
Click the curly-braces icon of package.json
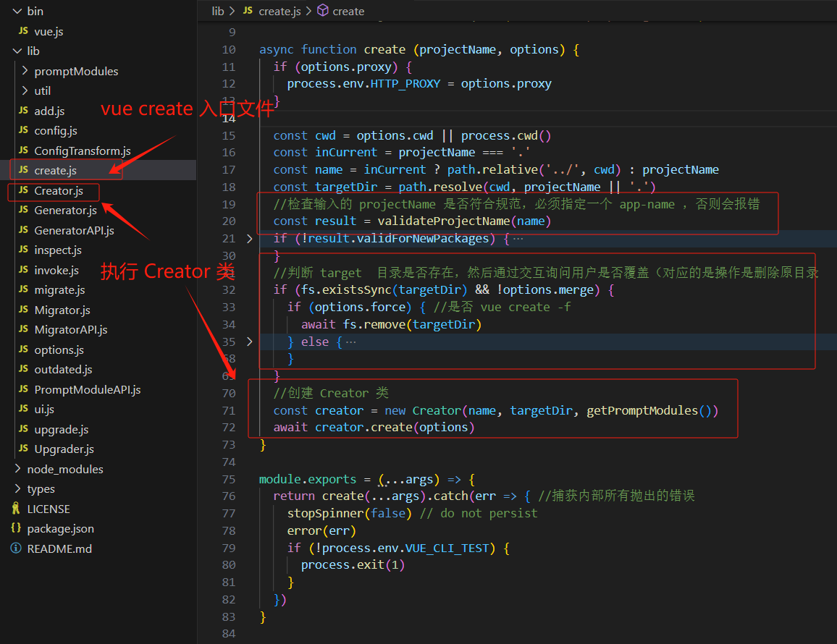(16, 528)
